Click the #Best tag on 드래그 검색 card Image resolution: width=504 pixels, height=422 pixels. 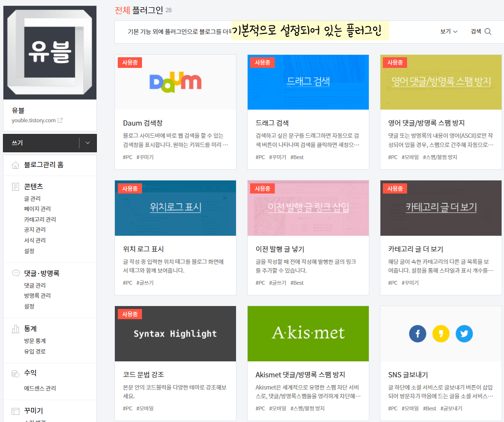297,157
